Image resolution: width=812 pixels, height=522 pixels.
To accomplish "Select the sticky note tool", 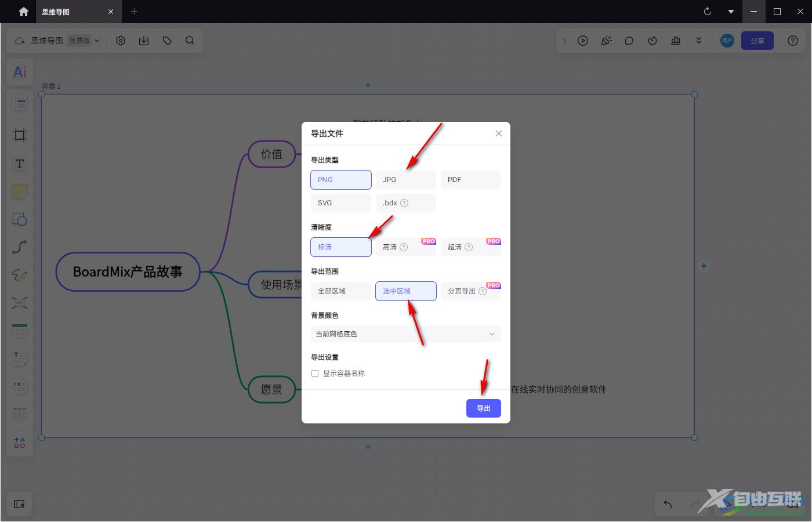I will coord(20,191).
